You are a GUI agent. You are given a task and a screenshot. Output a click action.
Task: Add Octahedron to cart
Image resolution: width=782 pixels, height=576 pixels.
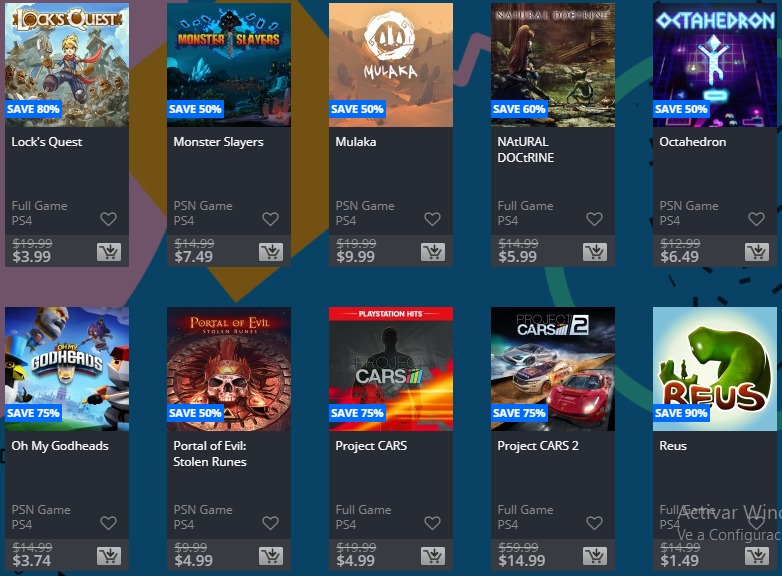point(757,252)
